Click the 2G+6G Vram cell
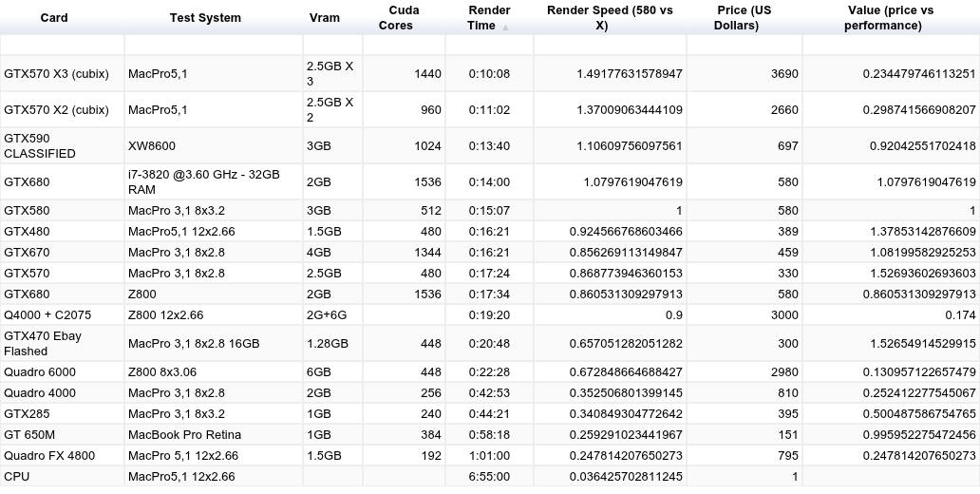Image resolution: width=980 pixels, height=494 pixels. 332,315
